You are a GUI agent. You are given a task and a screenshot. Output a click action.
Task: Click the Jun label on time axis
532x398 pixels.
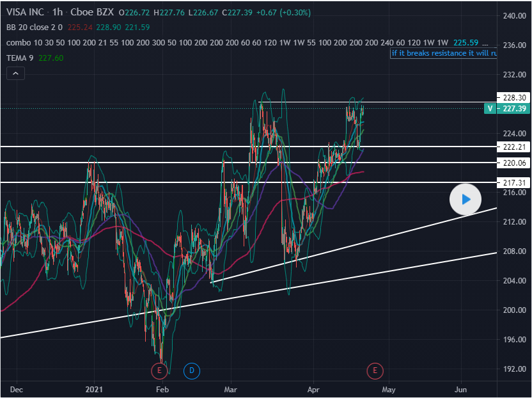[460, 388]
